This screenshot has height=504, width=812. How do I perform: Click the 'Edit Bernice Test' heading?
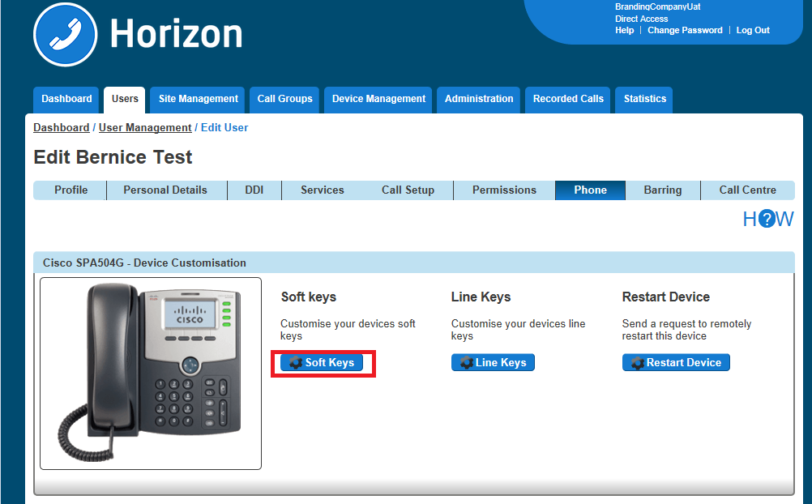tap(113, 157)
